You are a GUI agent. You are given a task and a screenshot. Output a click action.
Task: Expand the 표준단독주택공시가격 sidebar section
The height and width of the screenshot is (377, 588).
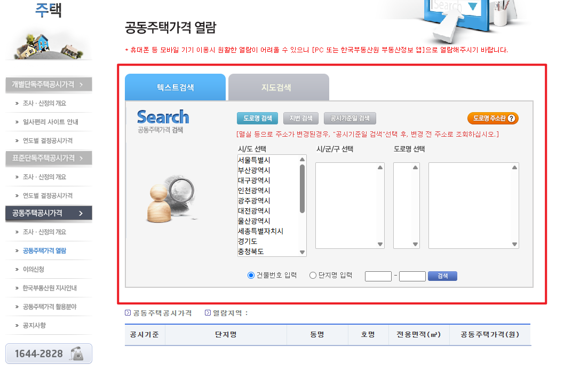(49, 158)
